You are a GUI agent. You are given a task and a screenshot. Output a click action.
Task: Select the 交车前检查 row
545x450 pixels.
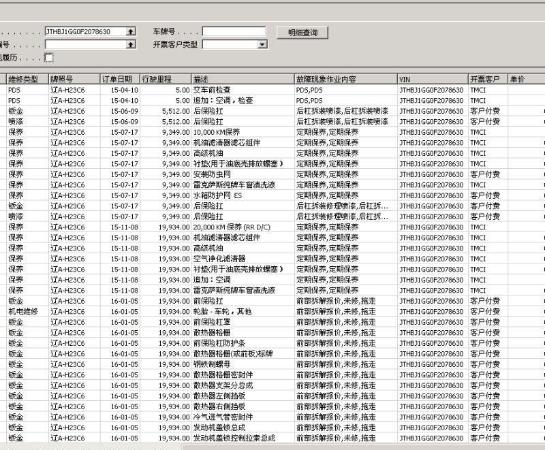(272, 90)
